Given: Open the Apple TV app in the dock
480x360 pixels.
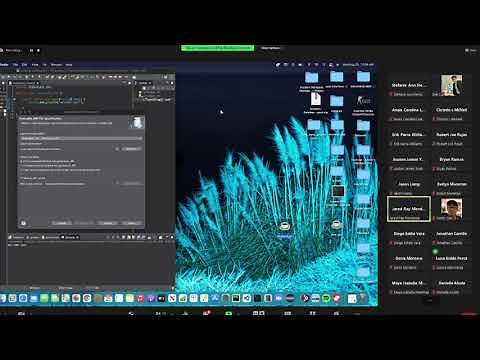Looking at the screenshot, I should (x=161, y=298).
